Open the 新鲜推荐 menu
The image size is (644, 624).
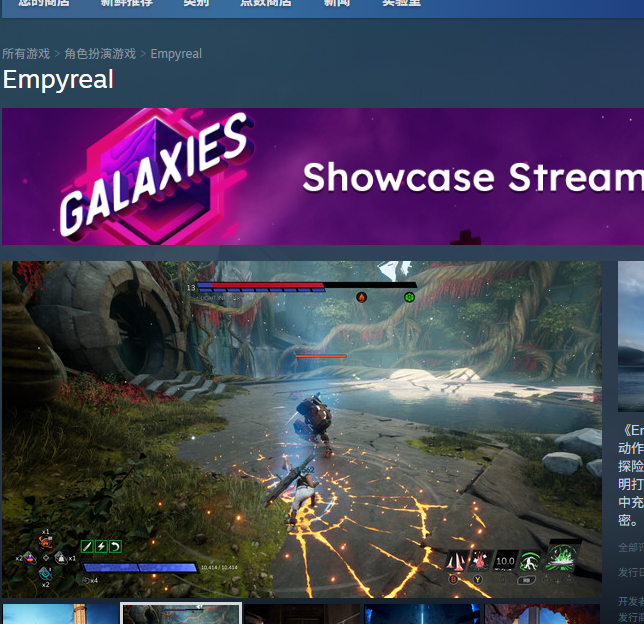click(x=127, y=3)
